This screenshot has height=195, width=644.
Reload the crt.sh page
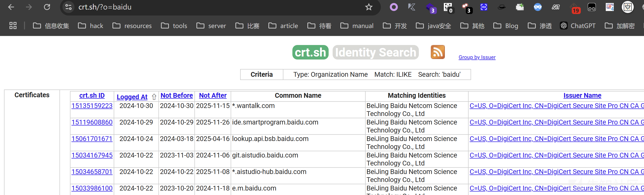tap(47, 7)
